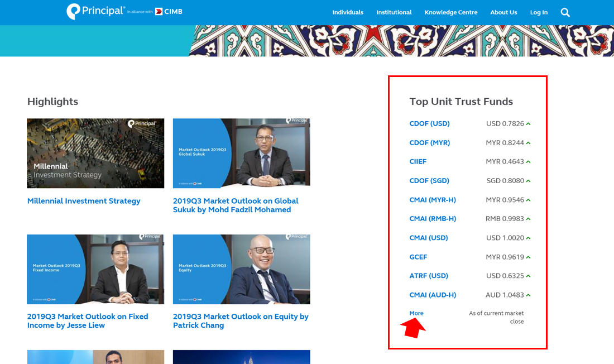Open the search magnifier icon
Viewport: 614px width, 364px height.
coord(565,12)
